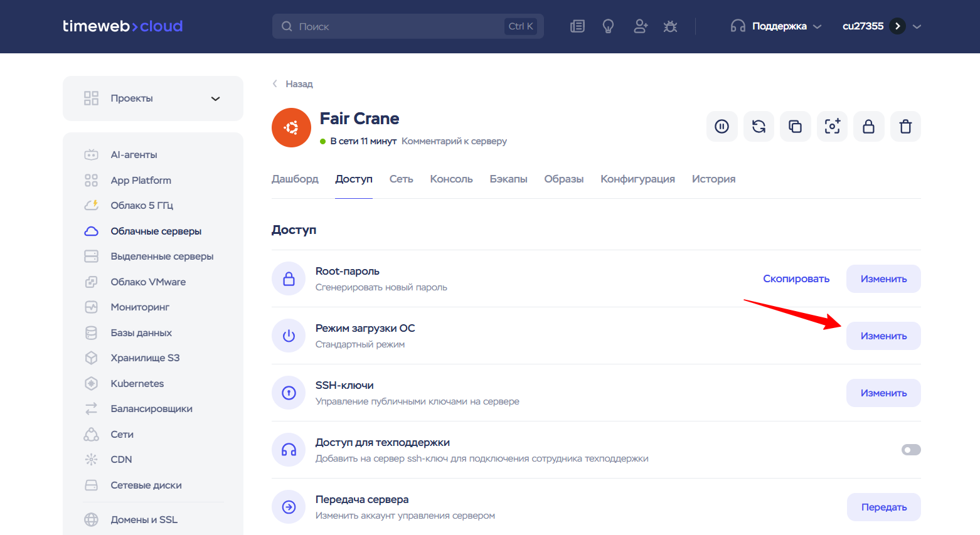This screenshot has height=535, width=980.
Task: Click the delete server trash icon
Action: click(905, 127)
